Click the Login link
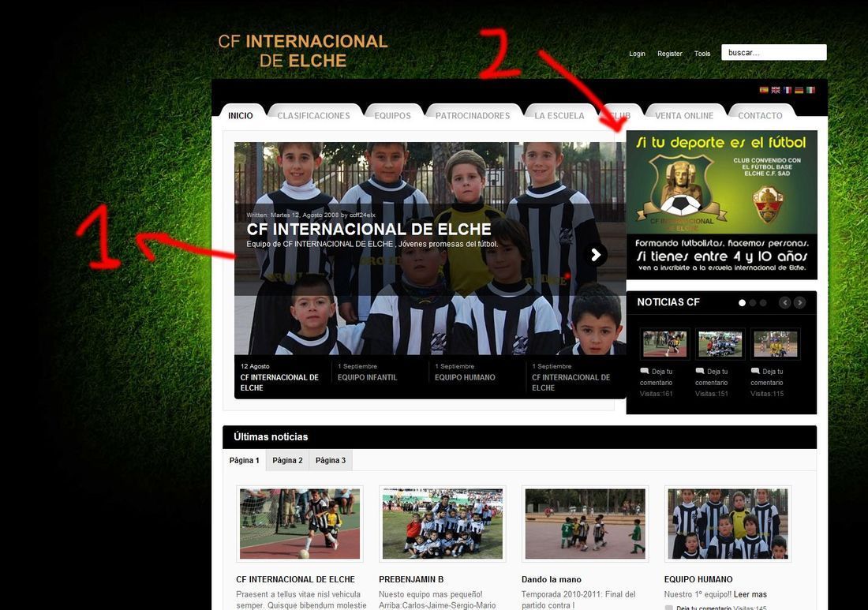The width and height of the screenshot is (868, 610). (637, 54)
